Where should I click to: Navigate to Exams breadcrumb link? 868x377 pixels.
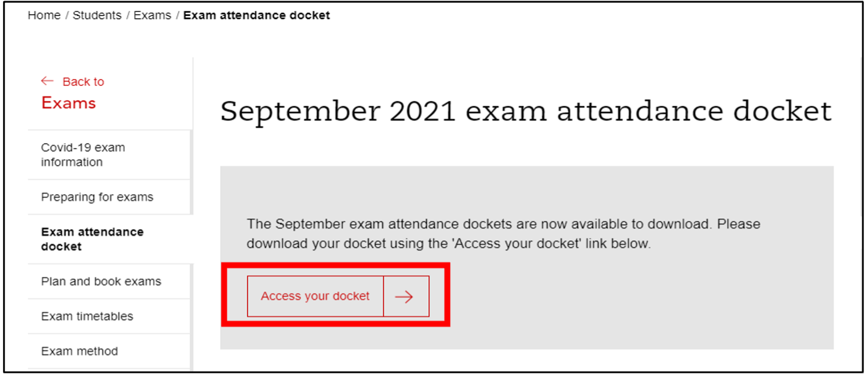coord(152,15)
